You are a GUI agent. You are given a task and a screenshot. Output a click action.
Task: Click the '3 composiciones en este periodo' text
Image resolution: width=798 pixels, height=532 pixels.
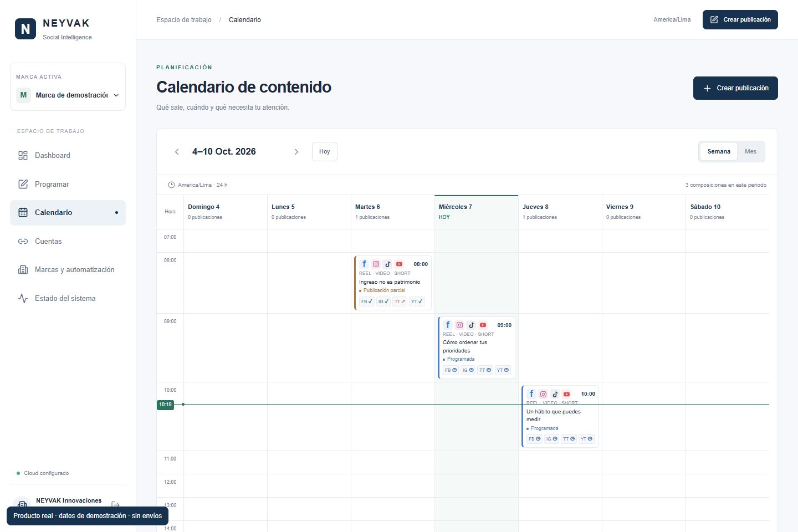(726, 185)
